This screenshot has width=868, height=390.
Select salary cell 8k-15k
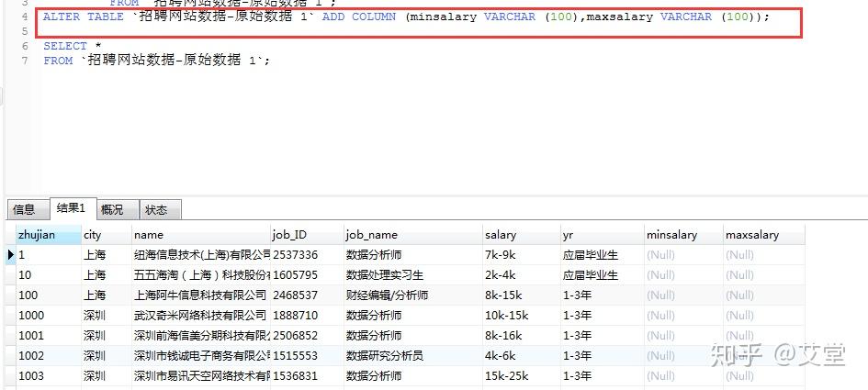(522, 295)
